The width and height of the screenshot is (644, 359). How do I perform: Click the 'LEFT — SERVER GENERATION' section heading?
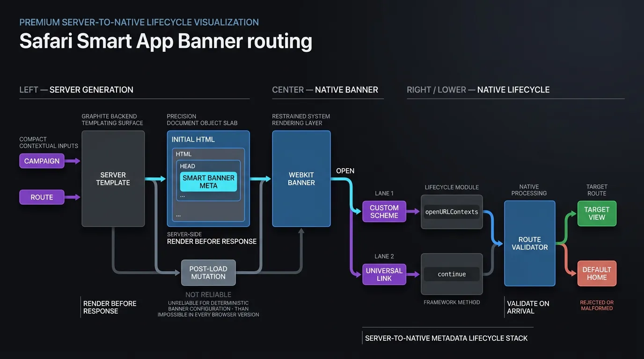(x=76, y=90)
